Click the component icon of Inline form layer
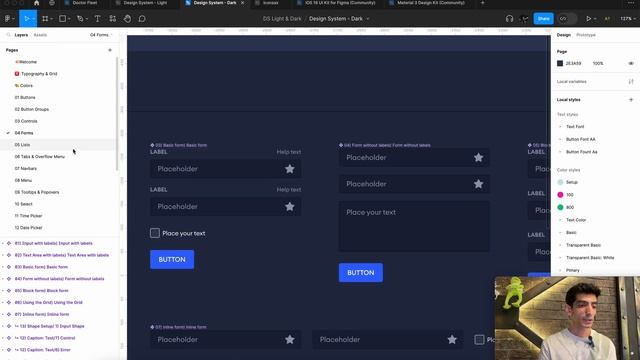Image resolution: width=640 pixels, height=360 pixels. pos(9,314)
